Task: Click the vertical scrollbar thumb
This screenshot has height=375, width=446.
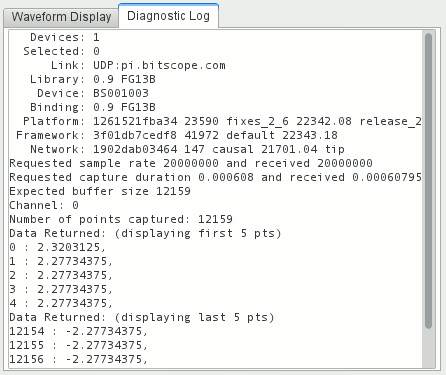Action: tap(429, 181)
